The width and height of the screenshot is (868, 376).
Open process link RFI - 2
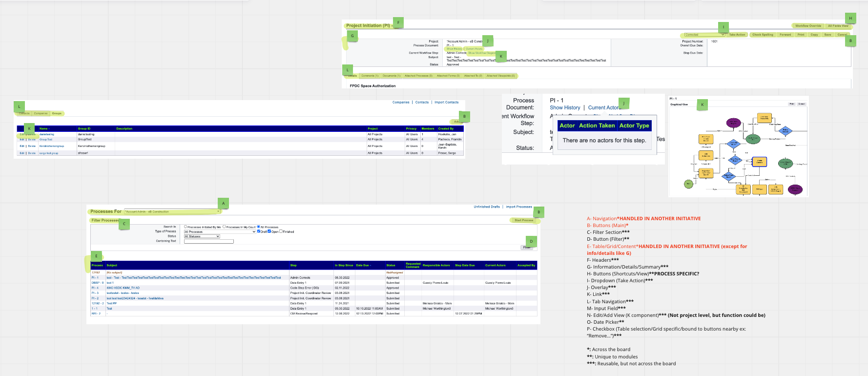coord(96,313)
